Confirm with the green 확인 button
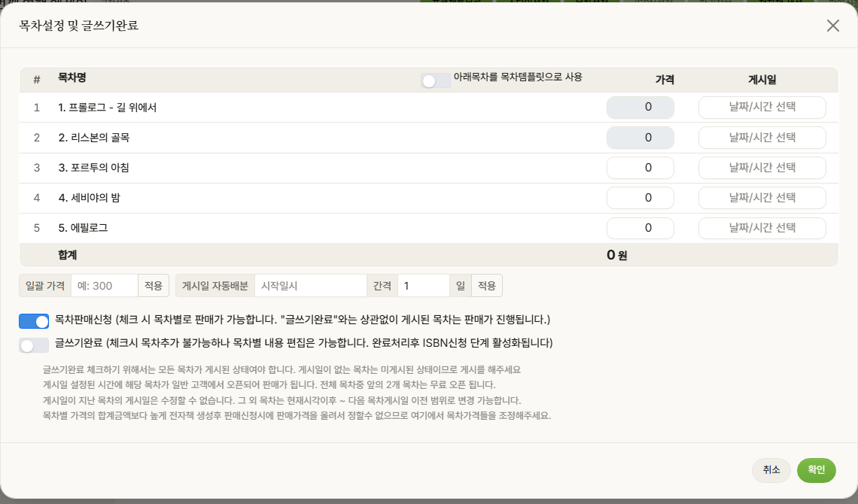The width and height of the screenshot is (858, 504). 817,470
